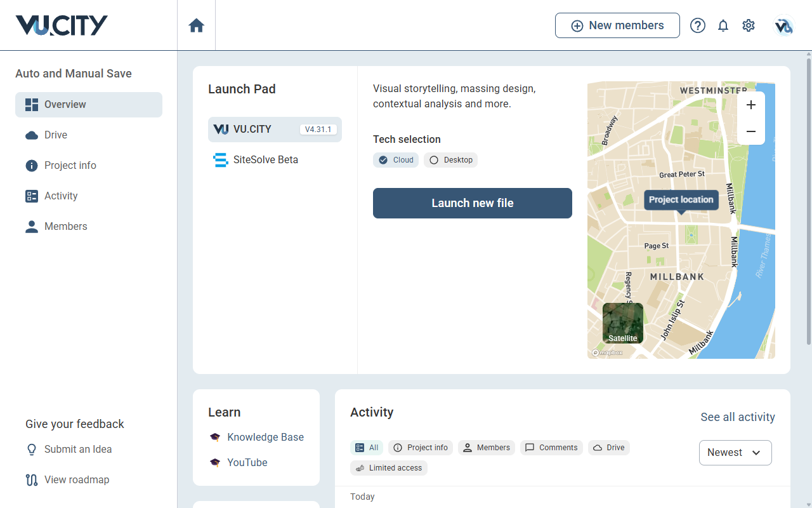Filter activity by Project info
812x508 pixels.
421,448
